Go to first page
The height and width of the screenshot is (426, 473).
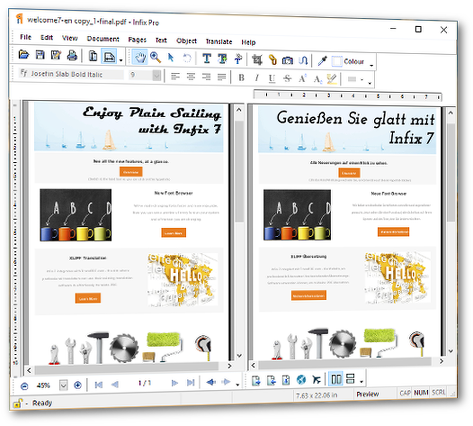tap(99, 385)
